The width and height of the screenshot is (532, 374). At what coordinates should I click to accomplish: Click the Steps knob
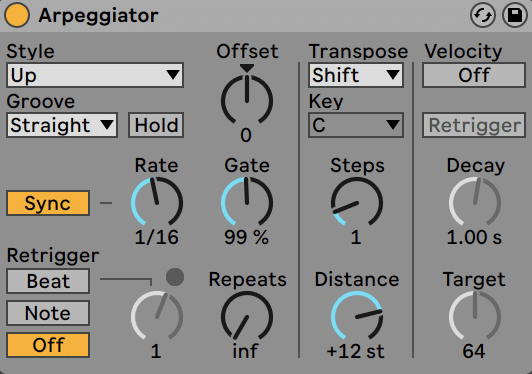[357, 202]
